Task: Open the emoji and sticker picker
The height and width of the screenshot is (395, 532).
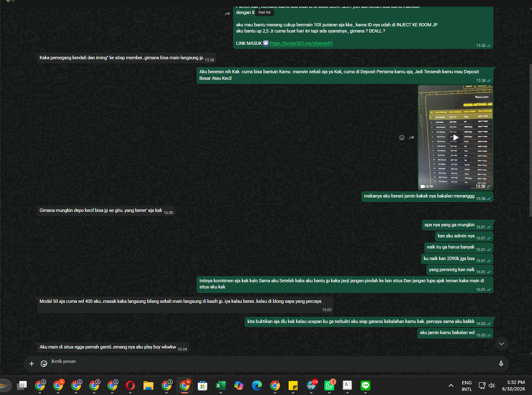Action: coord(44,364)
